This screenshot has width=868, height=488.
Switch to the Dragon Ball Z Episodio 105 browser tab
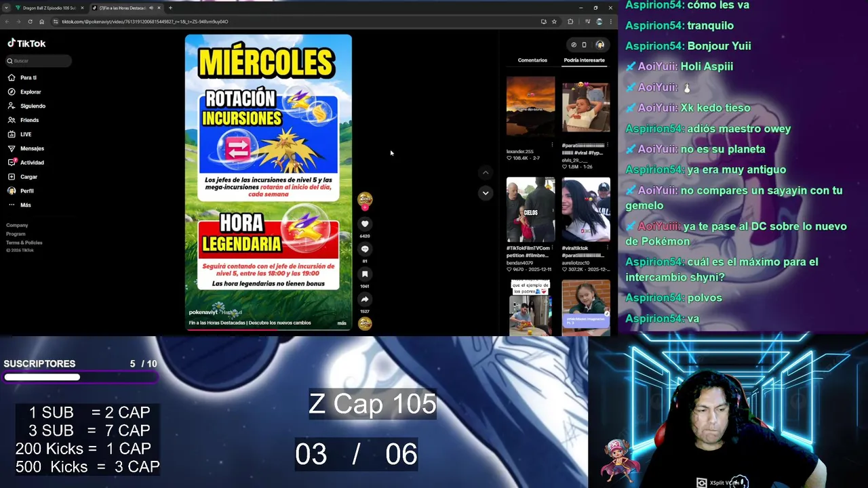49,8
